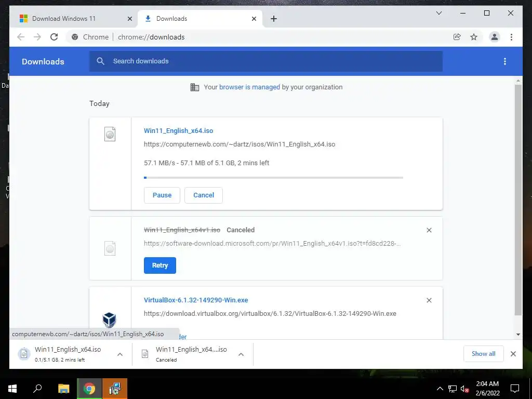Open the Windows Start menu
Image resolution: width=532 pixels, height=399 pixels.
12,389
